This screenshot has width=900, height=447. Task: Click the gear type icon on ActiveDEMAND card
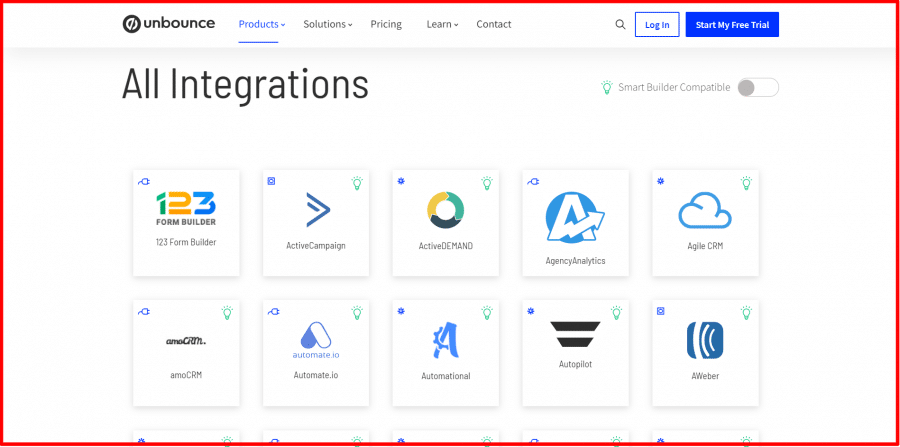[x=401, y=181]
